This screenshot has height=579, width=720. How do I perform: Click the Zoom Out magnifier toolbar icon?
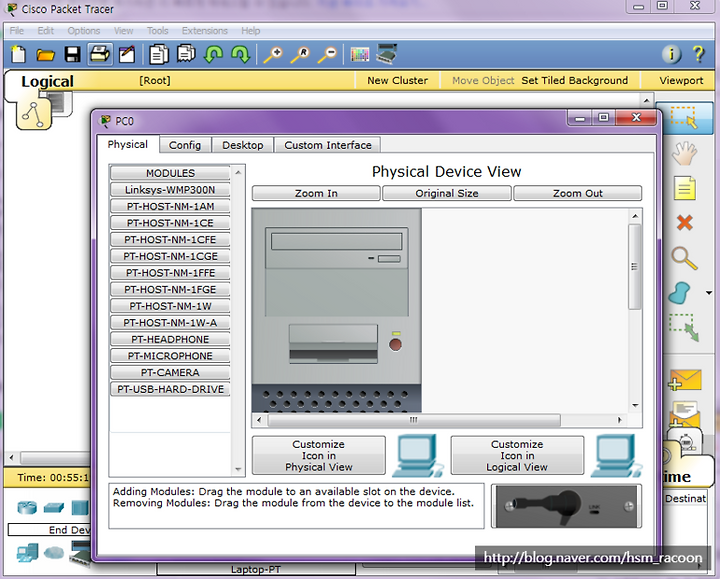pos(327,55)
